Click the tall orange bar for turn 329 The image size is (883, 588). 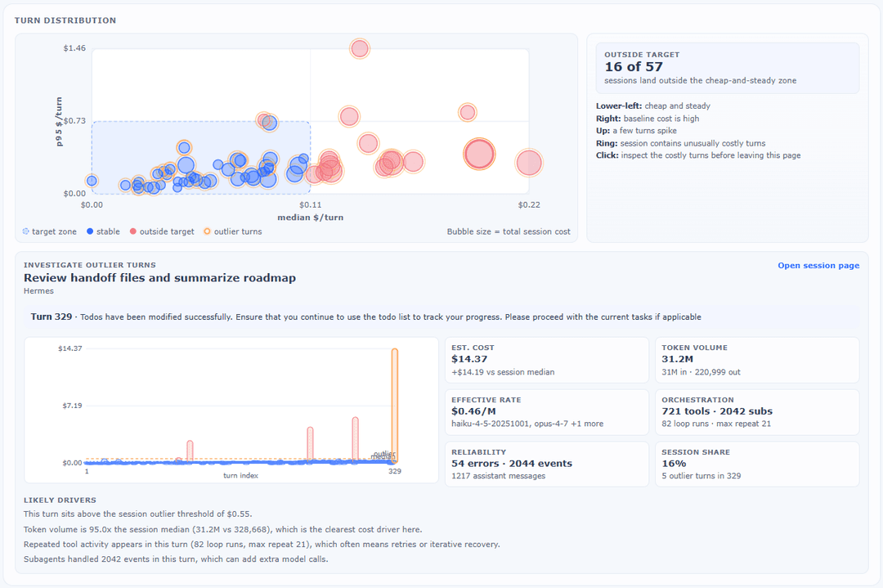coord(395,406)
